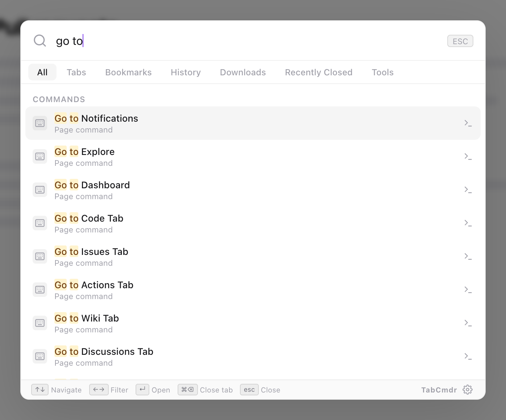This screenshot has width=506, height=420.
Task: Run the Go to Wiki Tab command
Action: click(253, 323)
